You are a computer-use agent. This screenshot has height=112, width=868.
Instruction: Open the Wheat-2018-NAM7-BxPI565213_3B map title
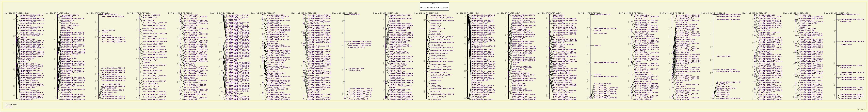click(304, 13)
